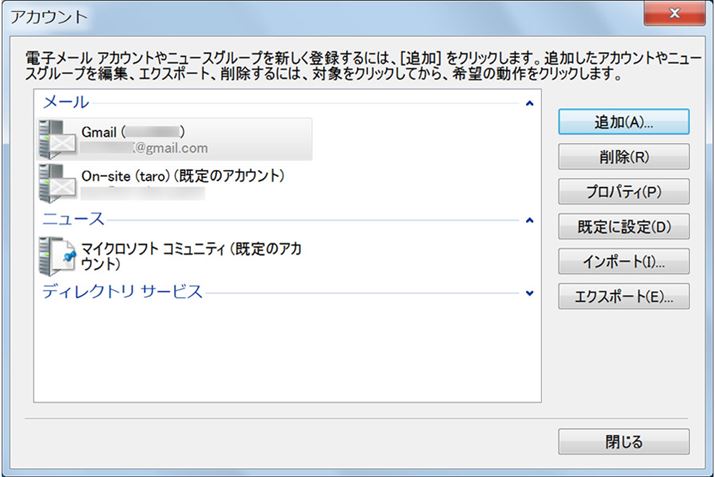Click the メール section header

click(x=65, y=102)
